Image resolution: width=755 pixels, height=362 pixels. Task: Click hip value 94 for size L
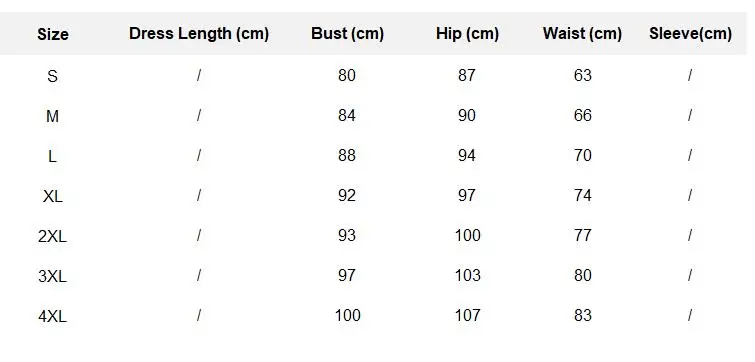tap(467, 155)
